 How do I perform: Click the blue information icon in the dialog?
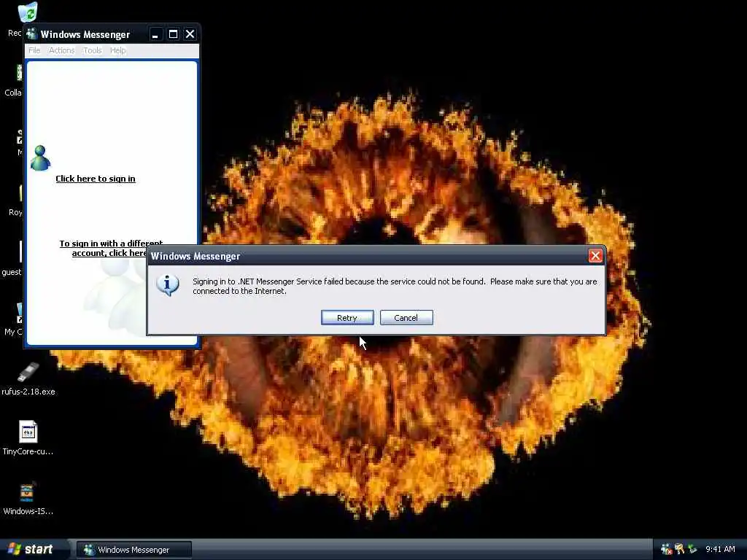click(168, 285)
